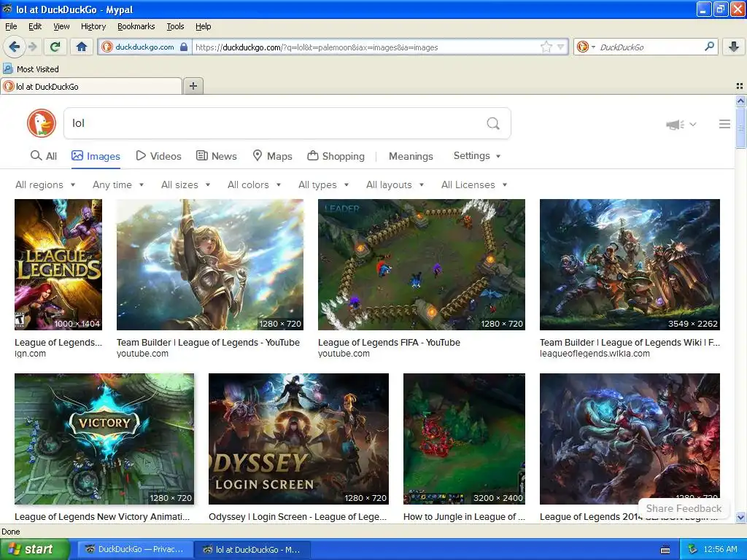Screen dimensions: 747x560
Task: Open the League of Legends FIFA thumbnail
Action: click(x=422, y=264)
